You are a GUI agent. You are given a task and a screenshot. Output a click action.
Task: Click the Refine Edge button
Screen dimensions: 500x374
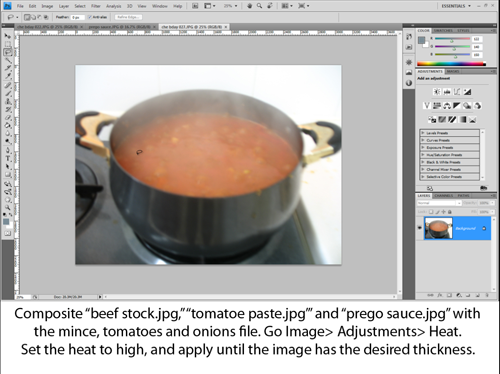pyautogui.click(x=129, y=17)
